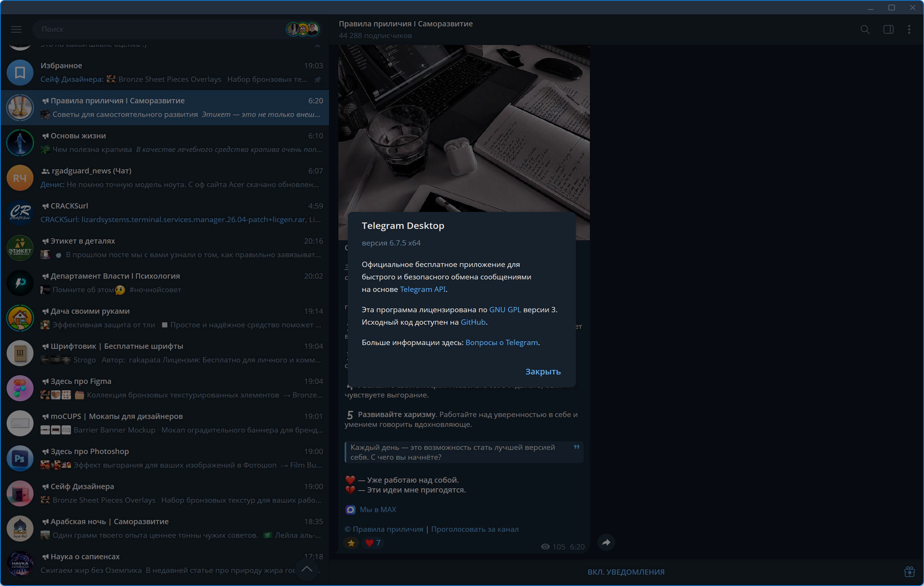Image resolution: width=924 pixels, height=586 pixels.
Task: Open the Telegram API link
Action: [x=422, y=289]
